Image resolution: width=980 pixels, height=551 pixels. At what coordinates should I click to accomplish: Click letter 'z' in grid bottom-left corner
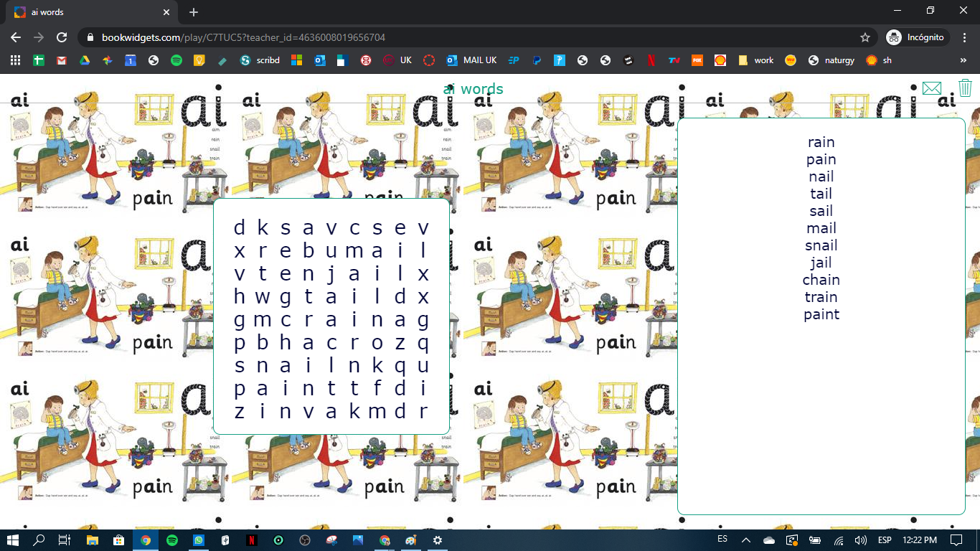[240, 412]
